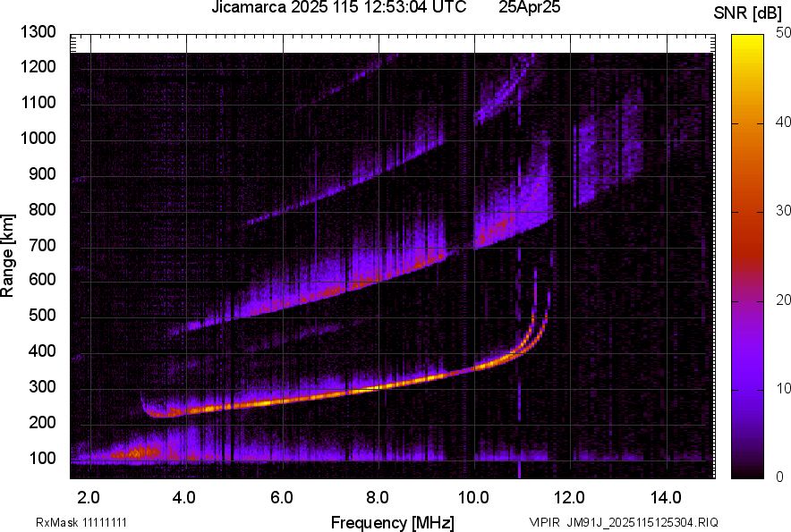This screenshot has height=532, width=791.
Task: Click the x-axis tick label '14.0'
Action: click(666, 498)
